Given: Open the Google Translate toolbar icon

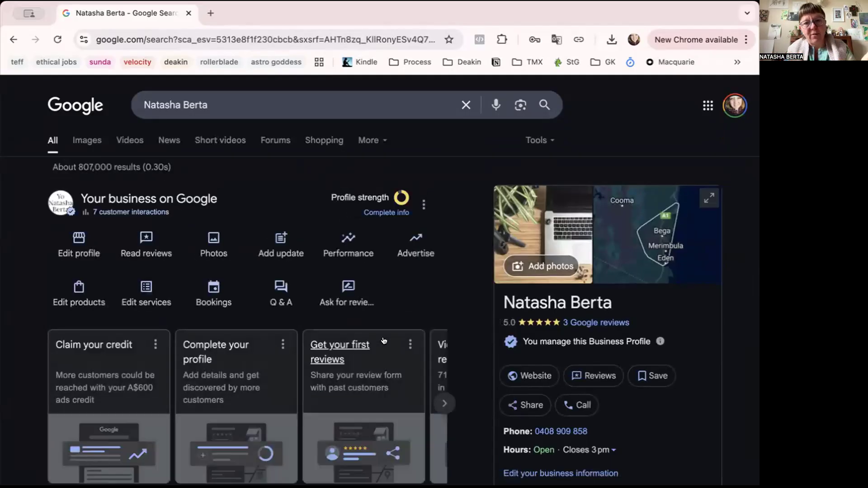Looking at the screenshot, I should click(557, 39).
